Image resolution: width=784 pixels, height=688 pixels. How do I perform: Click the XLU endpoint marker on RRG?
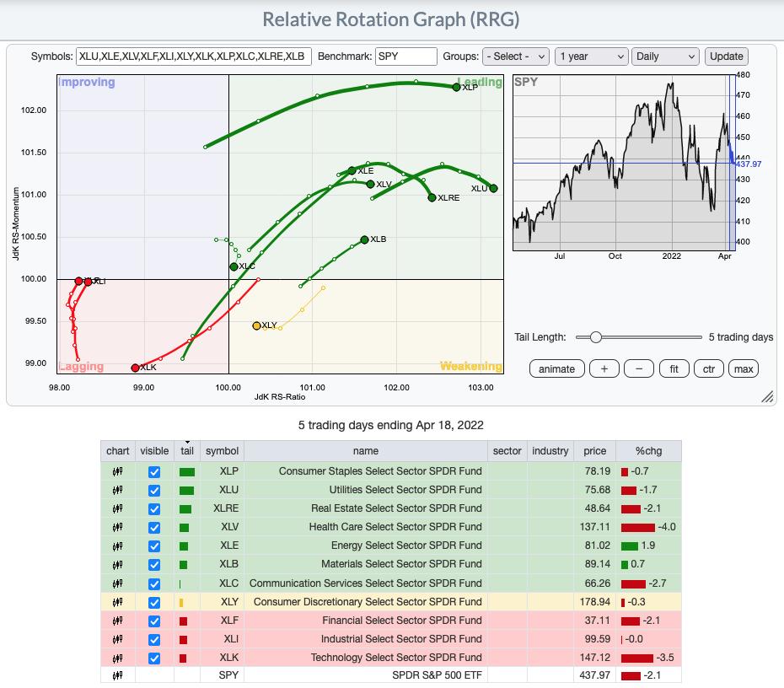click(493, 189)
